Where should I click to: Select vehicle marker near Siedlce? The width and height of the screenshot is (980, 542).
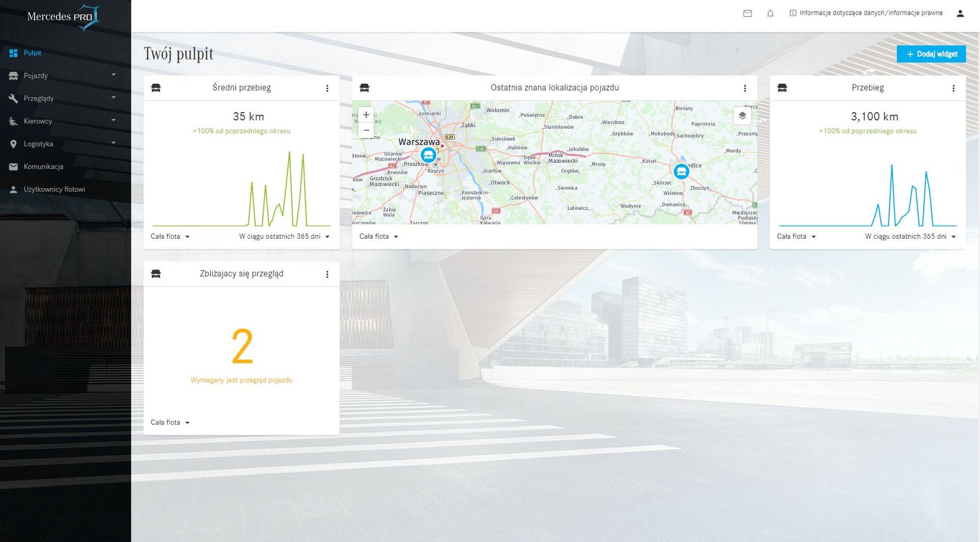681,171
